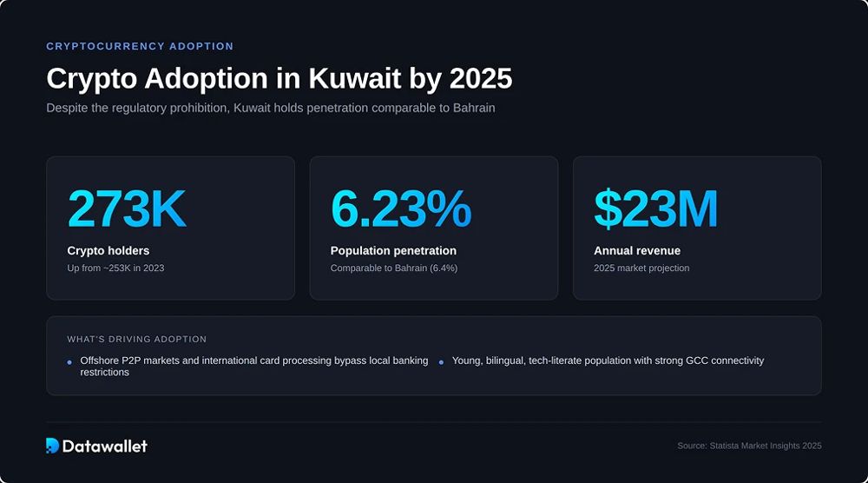
Task: Click the tech-literate population bullet text
Action: coord(608,361)
